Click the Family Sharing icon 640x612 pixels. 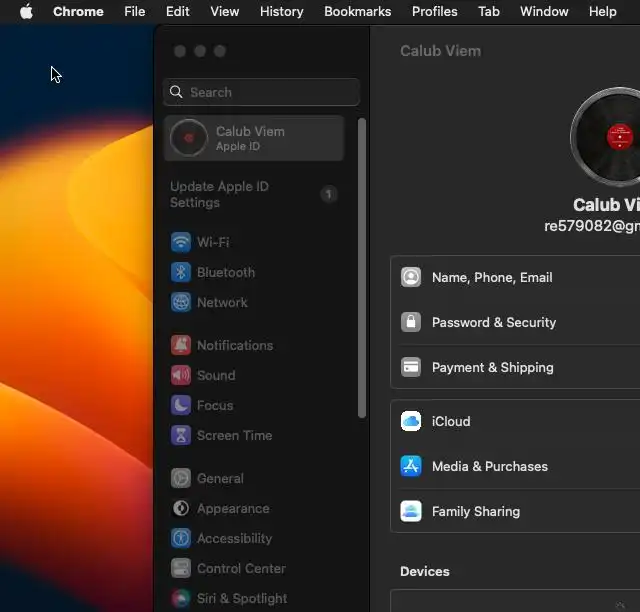411,511
